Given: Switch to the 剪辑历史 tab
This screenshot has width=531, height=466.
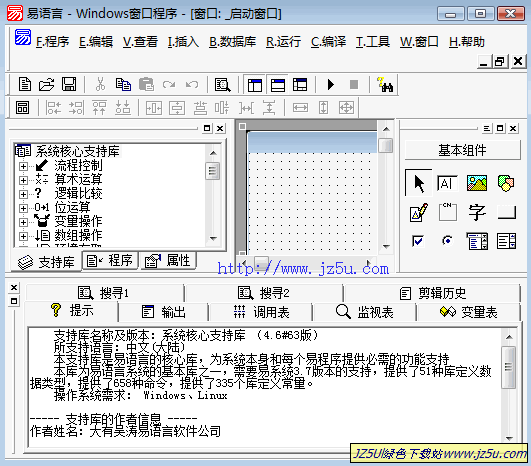Looking at the screenshot, I should pos(432,293).
